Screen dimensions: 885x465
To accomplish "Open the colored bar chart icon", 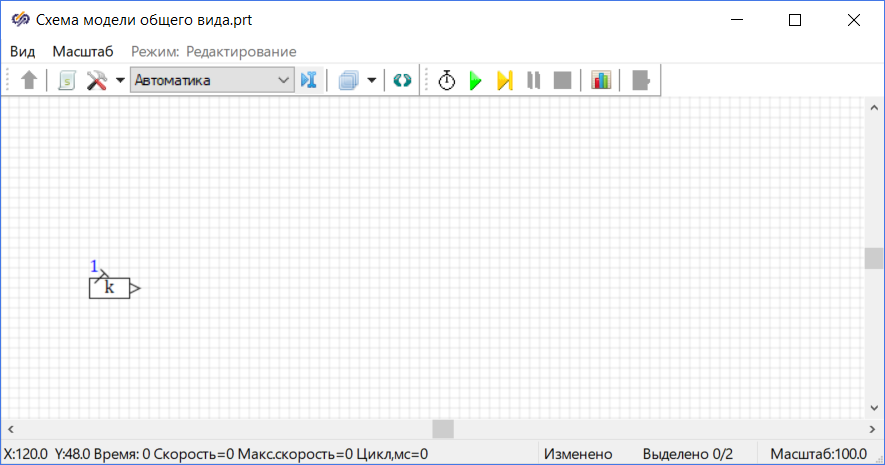I will (x=601, y=81).
